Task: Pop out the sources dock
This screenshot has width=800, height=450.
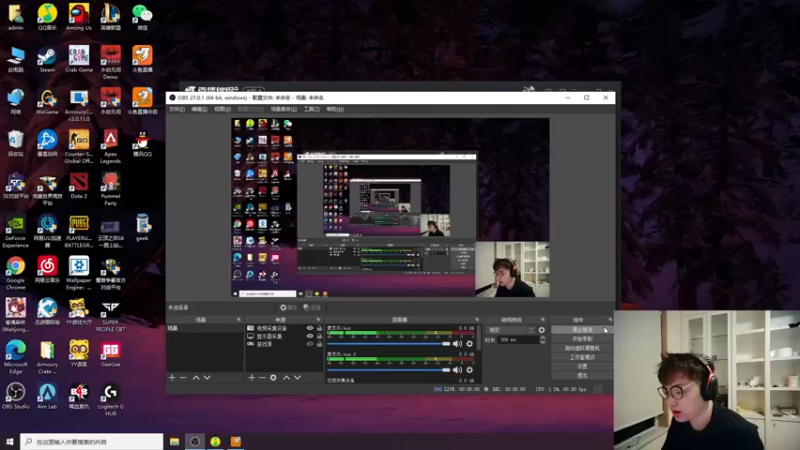Action: tap(318, 320)
